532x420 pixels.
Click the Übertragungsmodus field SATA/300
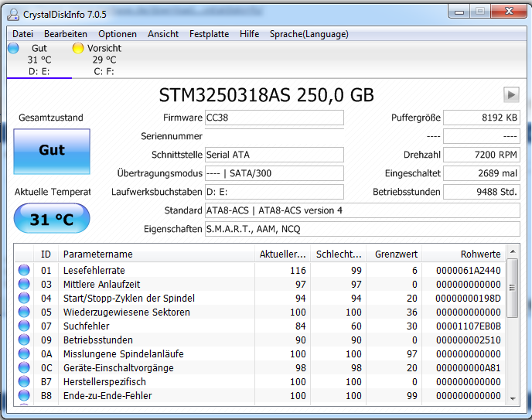(275, 173)
